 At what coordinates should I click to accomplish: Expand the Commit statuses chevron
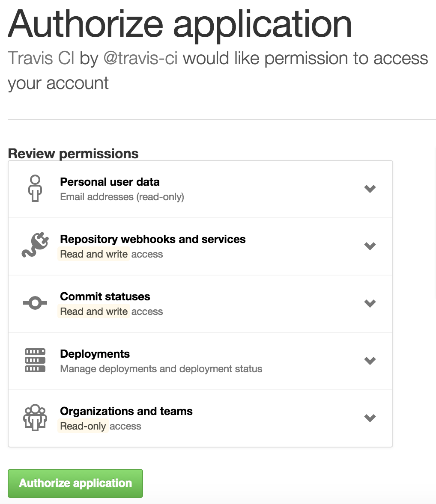tap(370, 303)
